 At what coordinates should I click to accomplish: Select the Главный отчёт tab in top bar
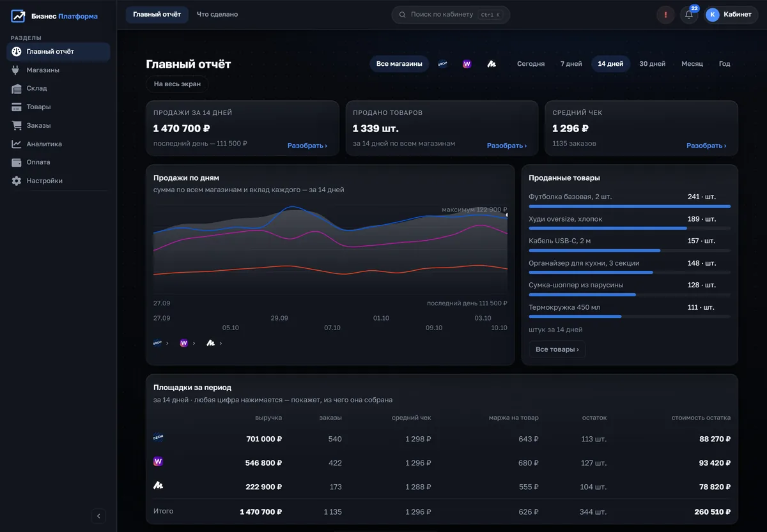coord(157,15)
